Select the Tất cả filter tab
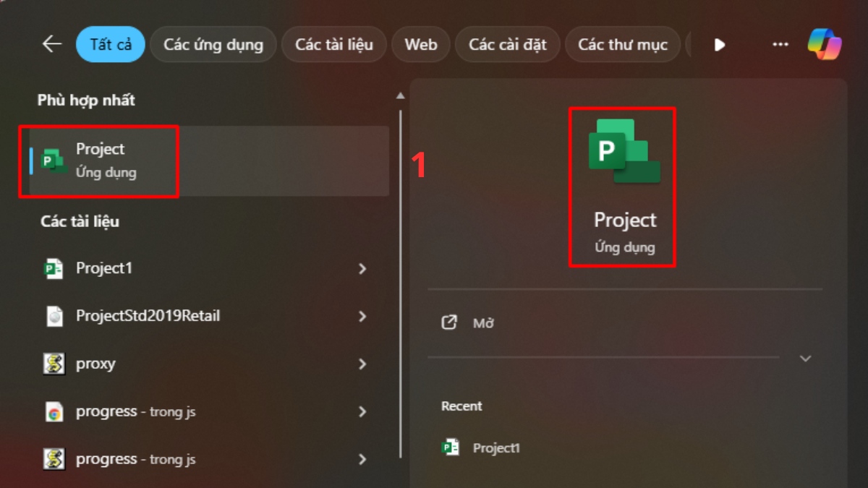 (111, 44)
